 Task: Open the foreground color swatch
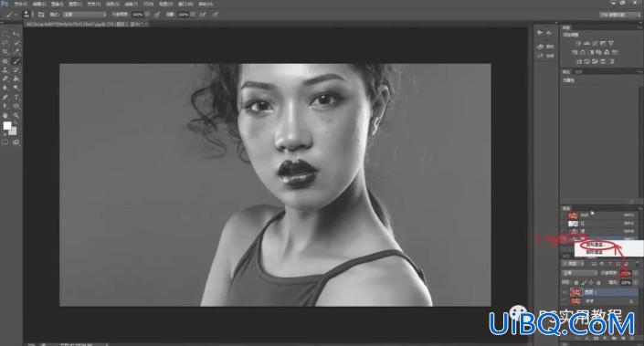[6, 125]
